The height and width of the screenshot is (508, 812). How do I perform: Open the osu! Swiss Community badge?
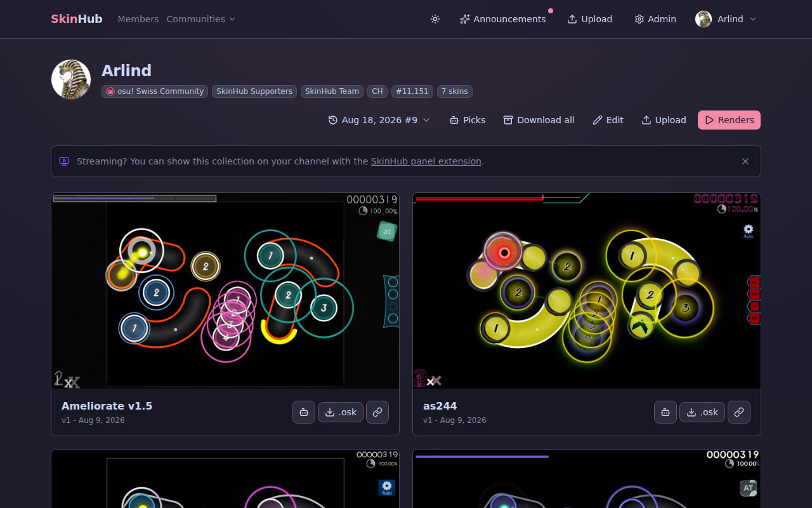click(x=155, y=91)
